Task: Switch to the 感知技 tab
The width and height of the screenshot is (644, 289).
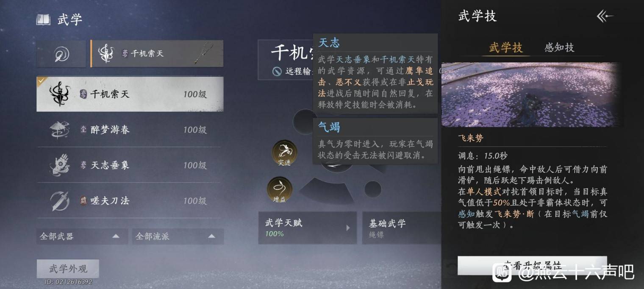Action: pos(559,47)
